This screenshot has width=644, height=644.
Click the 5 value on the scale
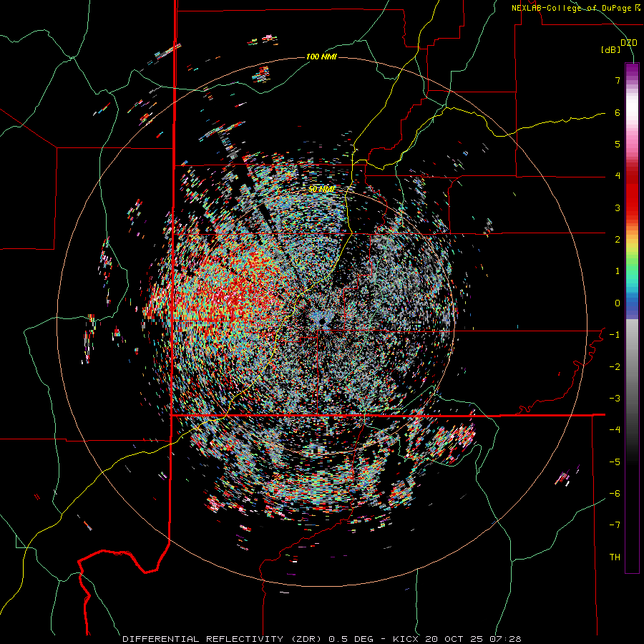click(x=618, y=144)
